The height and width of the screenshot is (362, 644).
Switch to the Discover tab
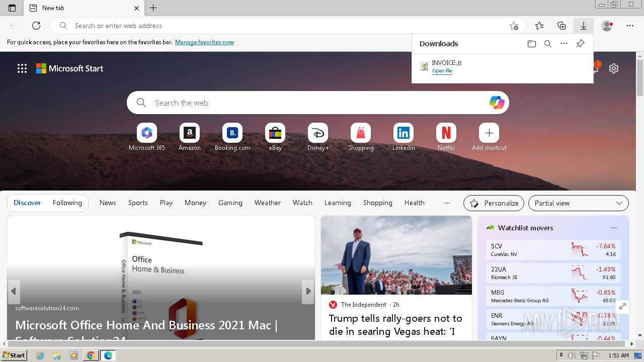click(x=27, y=203)
